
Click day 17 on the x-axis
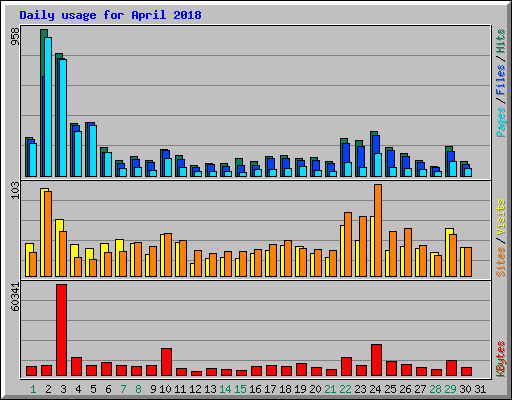coord(270,389)
